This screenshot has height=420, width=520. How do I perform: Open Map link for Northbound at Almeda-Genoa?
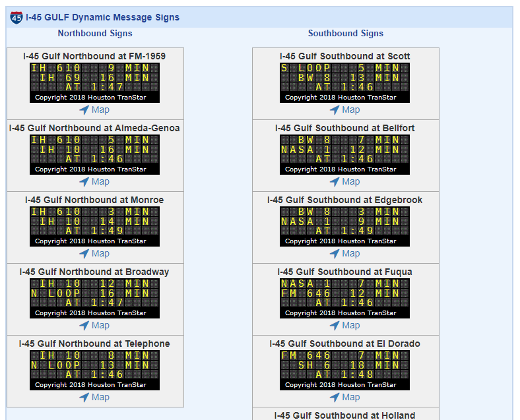point(100,181)
